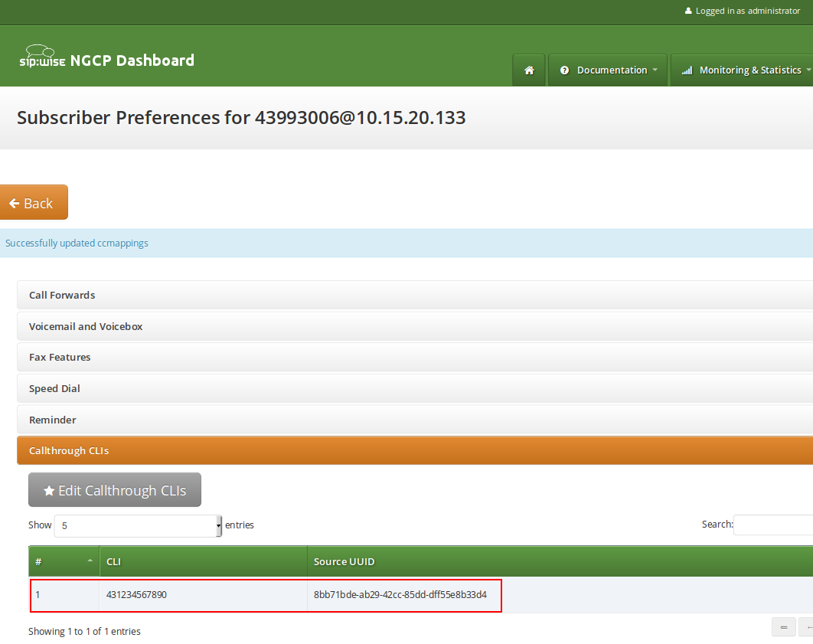
Task: Collapse the Callthrough CLIs section
Action: coord(69,451)
